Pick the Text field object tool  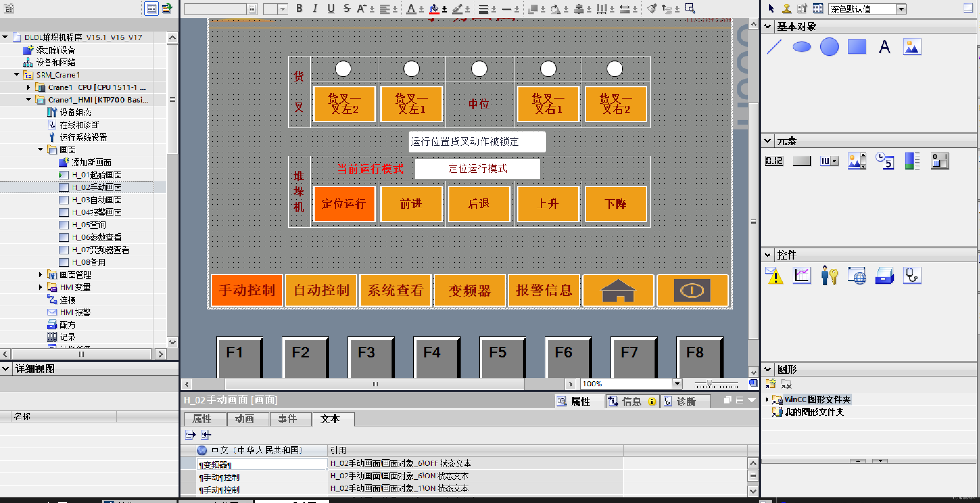tap(884, 47)
